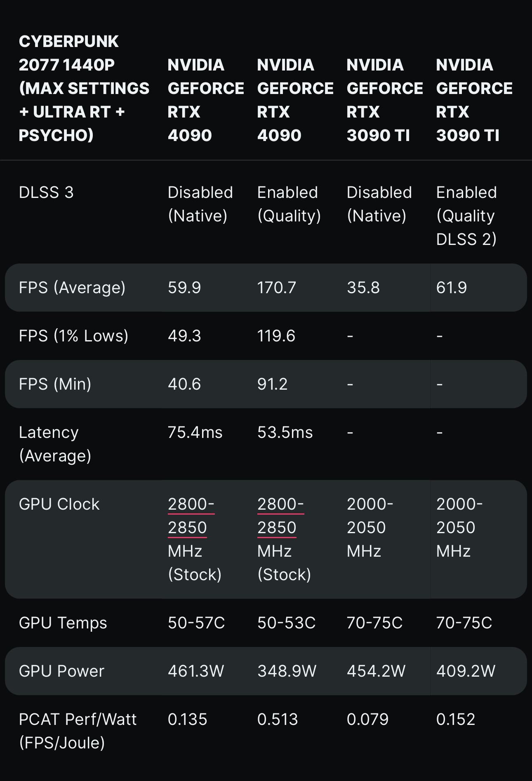Click the PCAT Perf/Watt row label
Viewport: 532px width, 781px height.
(78, 731)
